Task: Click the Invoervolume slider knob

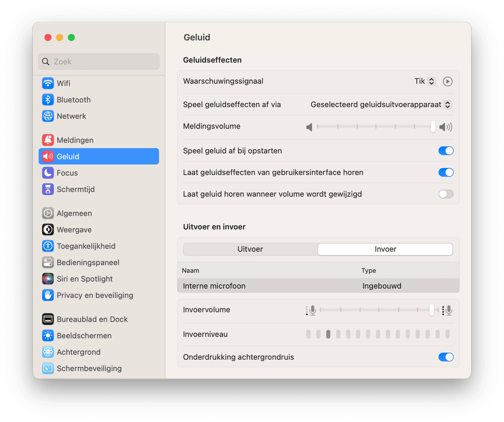Action: (x=432, y=310)
